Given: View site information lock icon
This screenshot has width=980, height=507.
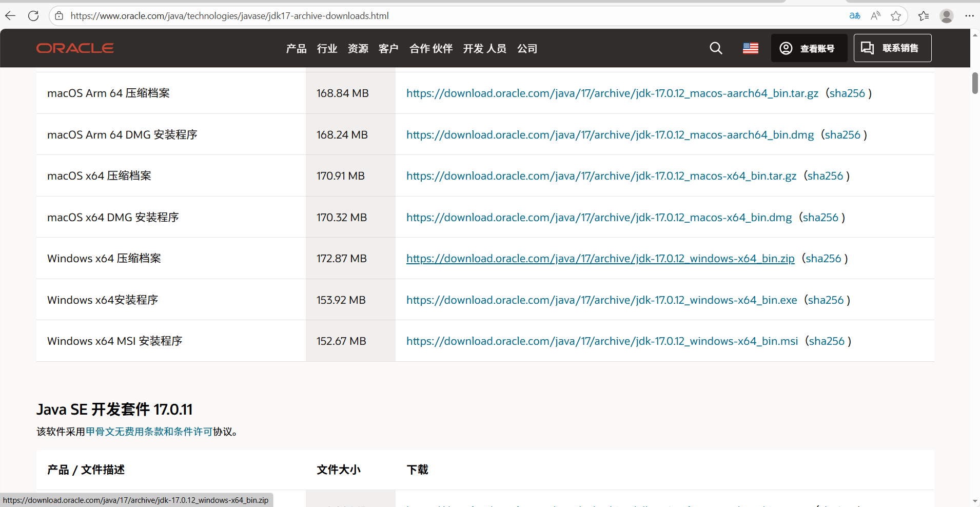Looking at the screenshot, I should pos(60,16).
